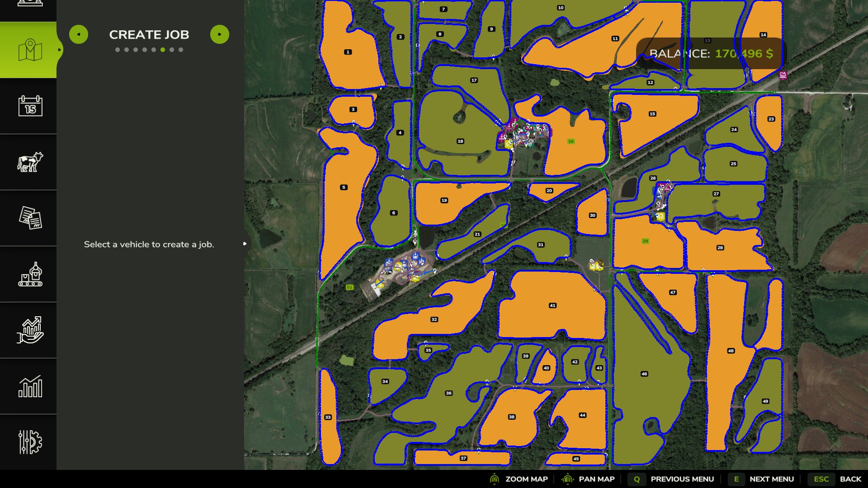Open the statistics bar chart icon
Image resolution: width=868 pixels, height=488 pixels.
click(x=30, y=386)
